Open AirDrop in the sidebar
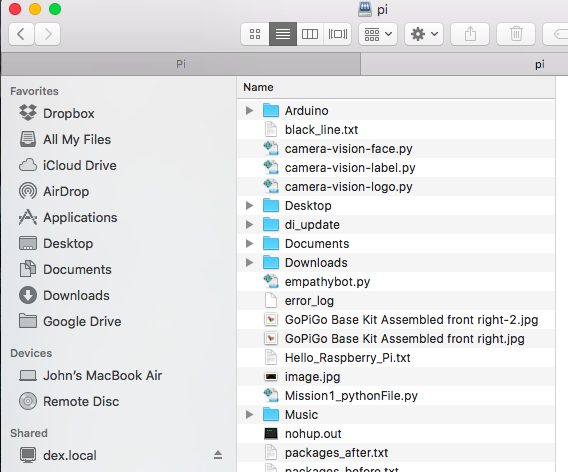The image size is (568, 472). click(66, 191)
